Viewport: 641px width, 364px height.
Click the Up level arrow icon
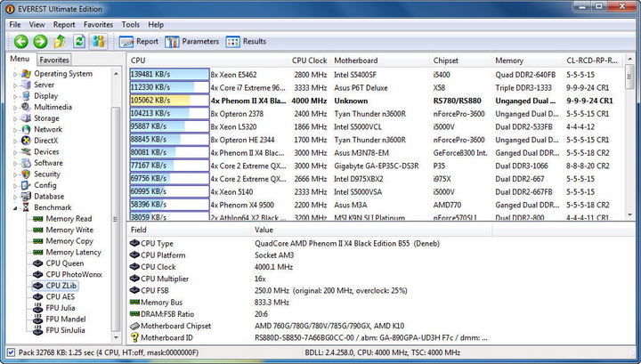point(60,41)
